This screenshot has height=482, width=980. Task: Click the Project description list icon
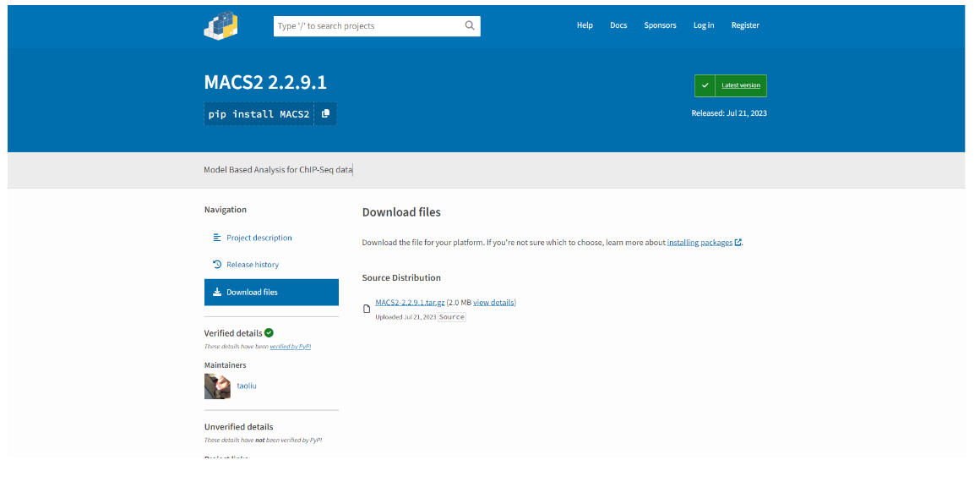point(217,238)
